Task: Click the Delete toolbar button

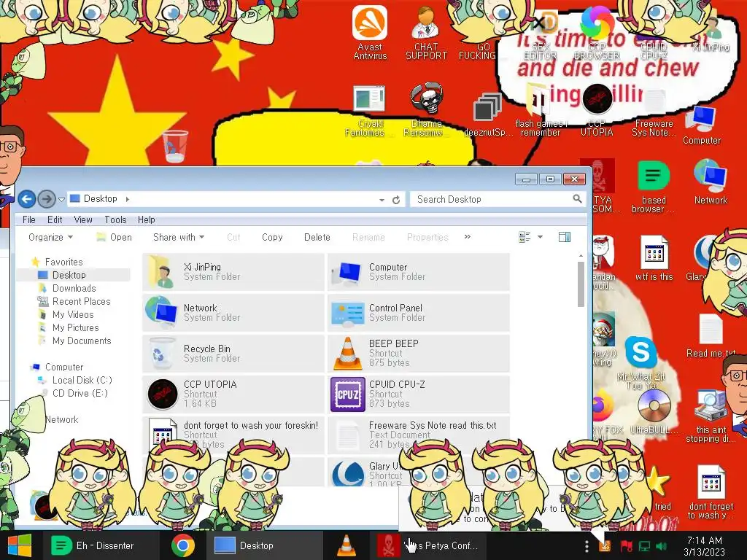Action: [317, 237]
